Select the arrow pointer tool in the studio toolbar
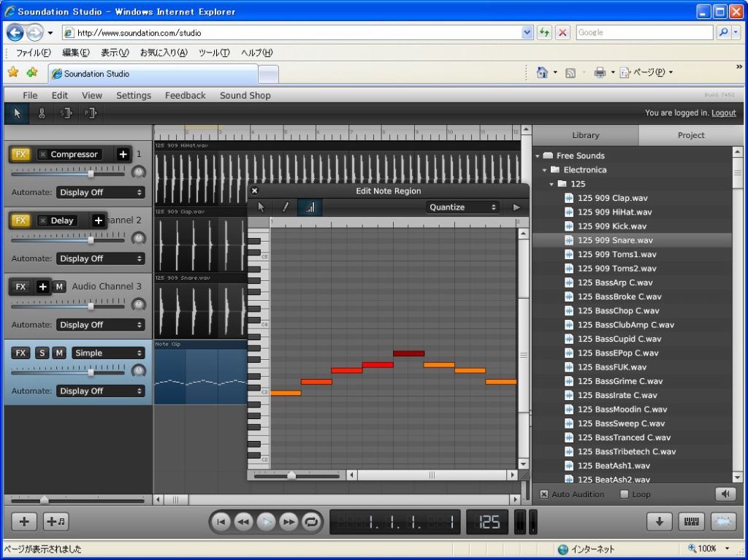 coord(18,113)
